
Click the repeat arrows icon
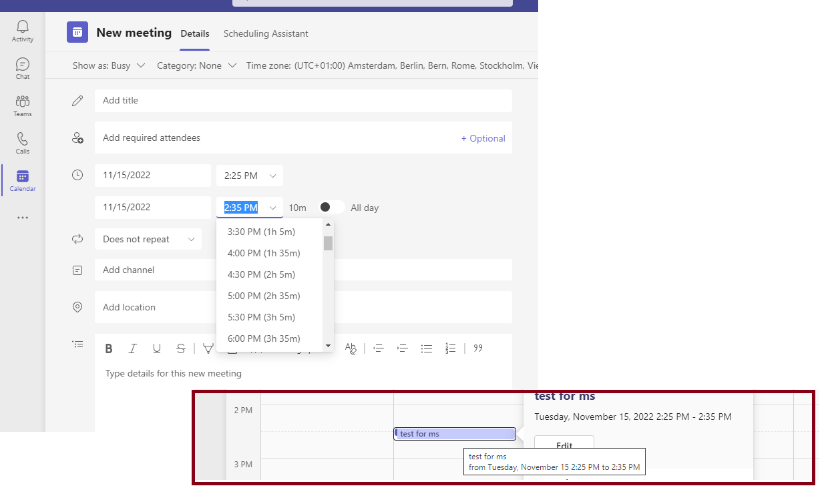pyautogui.click(x=77, y=239)
